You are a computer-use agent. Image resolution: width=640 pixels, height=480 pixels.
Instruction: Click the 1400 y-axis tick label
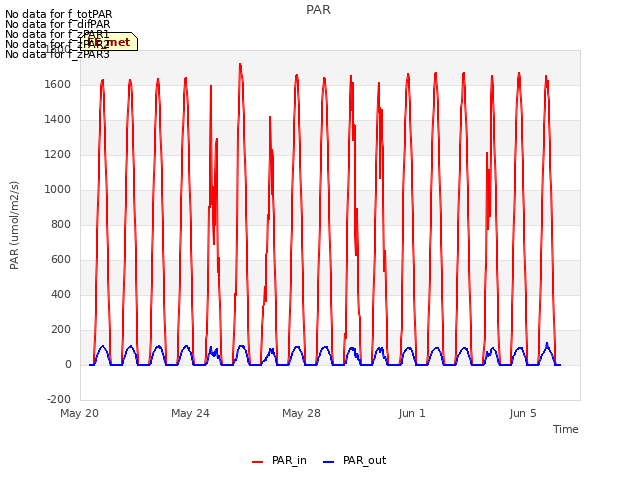point(58,120)
